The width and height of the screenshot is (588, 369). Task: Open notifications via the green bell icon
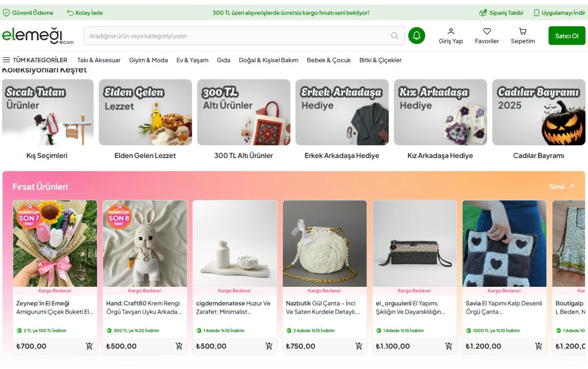(x=416, y=36)
